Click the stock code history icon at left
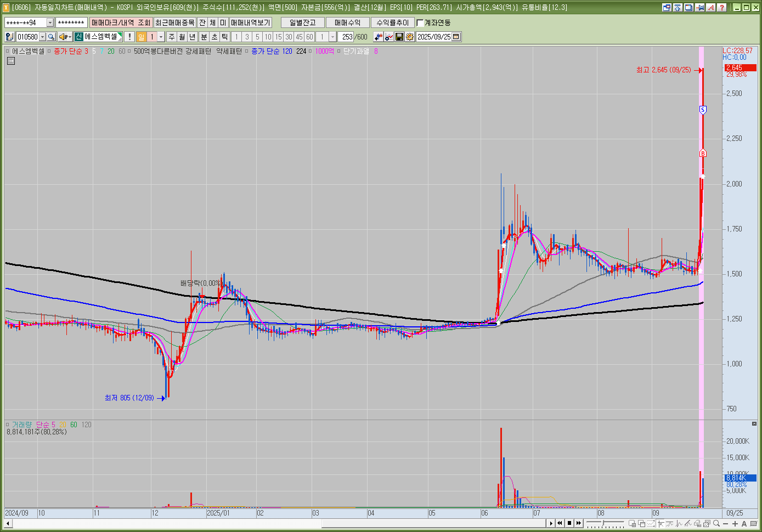 pyautogui.click(x=9, y=37)
